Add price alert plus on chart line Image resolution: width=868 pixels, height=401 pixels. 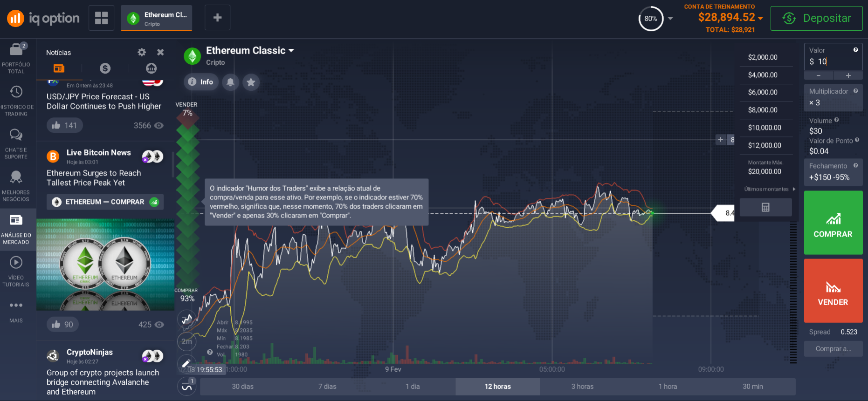click(x=721, y=139)
